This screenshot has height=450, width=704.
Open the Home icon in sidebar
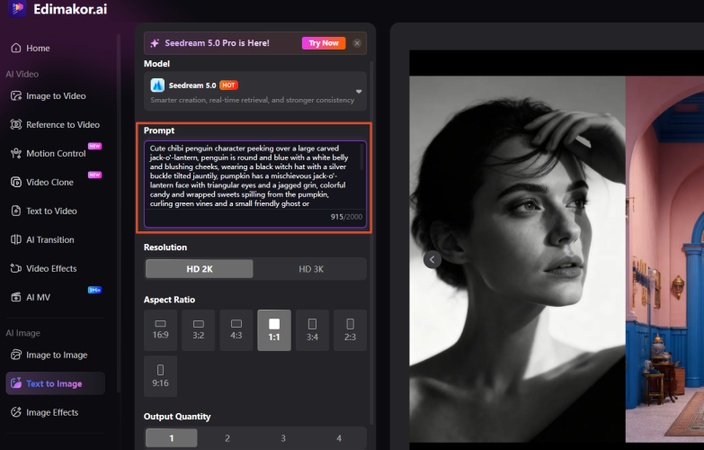(x=16, y=48)
